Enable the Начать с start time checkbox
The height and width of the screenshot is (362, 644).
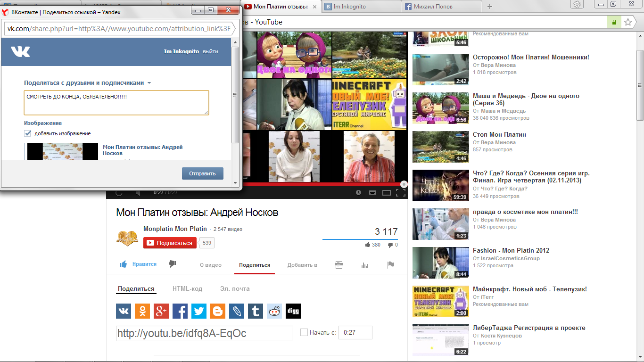[304, 332]
